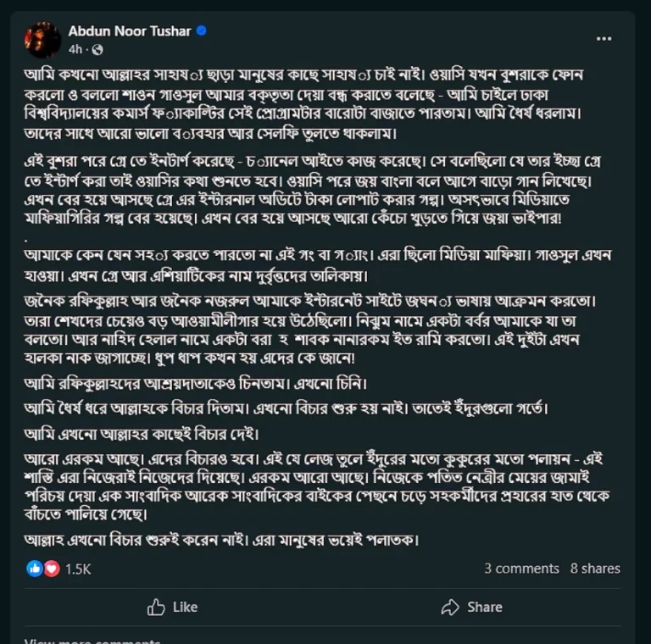Viewport: 651px width, 644px height.
Task: Click the thumbs-up outline icon on Like button
Action: [x=156, y=607]
